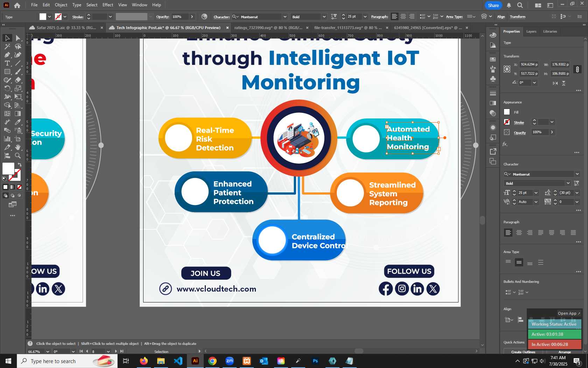Viewport: 588px width, 368px height.
Task: Select the Blend tool
Action: (7, 130)
